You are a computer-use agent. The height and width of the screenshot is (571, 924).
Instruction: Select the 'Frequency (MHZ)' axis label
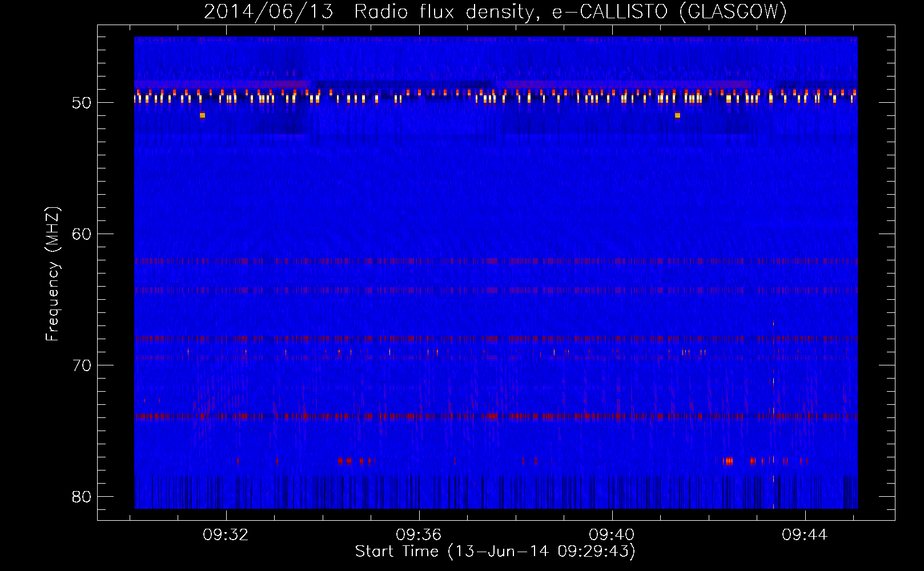[x=52, y=274]
